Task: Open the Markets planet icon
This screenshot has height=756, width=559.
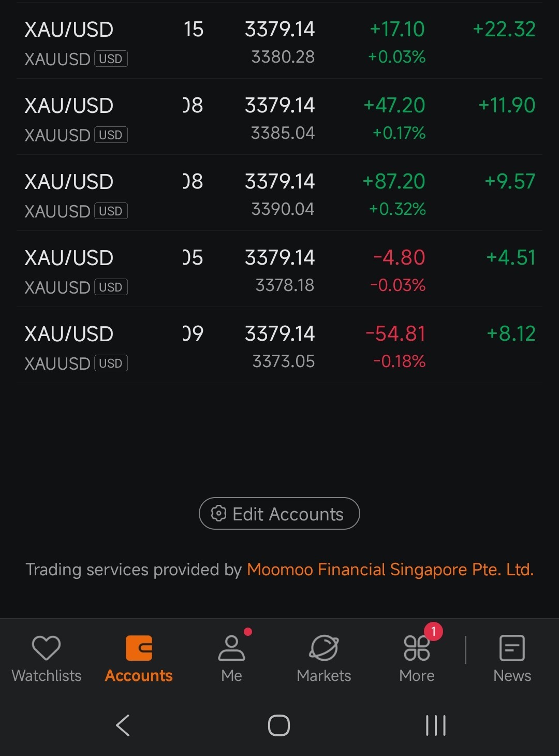Action: 324,648
